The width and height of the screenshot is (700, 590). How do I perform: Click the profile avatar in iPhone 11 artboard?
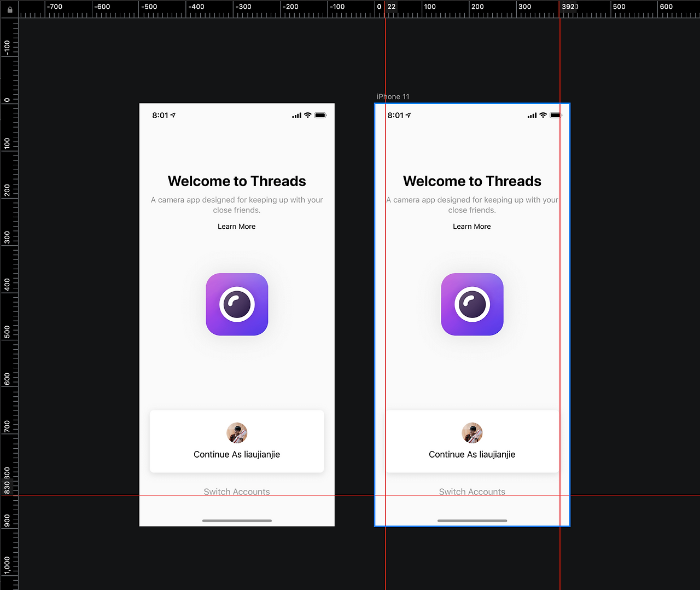pos(472,433)
